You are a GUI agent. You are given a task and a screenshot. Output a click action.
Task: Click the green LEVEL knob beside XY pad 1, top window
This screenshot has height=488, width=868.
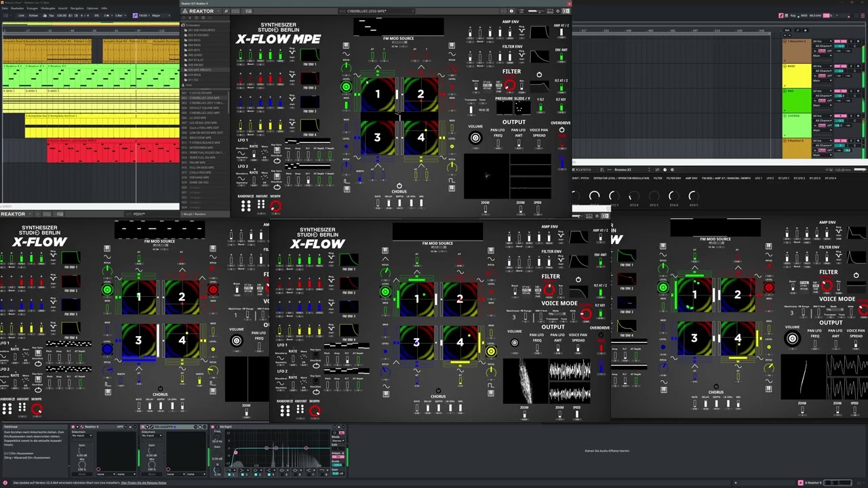point(346,87)
